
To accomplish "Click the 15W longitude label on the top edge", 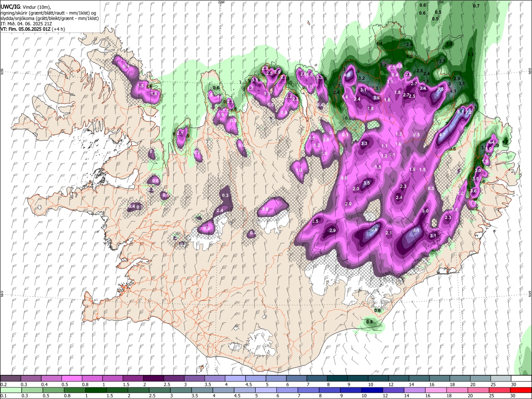I will 441,2.
